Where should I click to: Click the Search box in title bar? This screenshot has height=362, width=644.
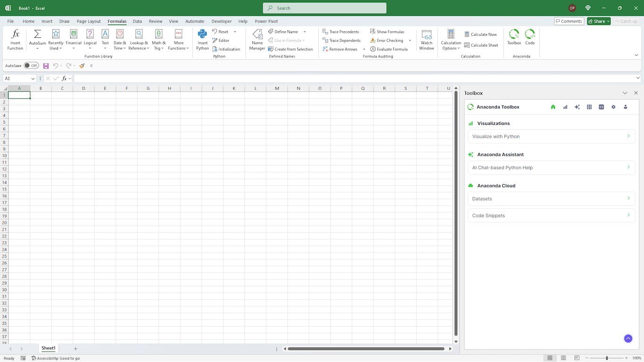[x=324, y=8]
